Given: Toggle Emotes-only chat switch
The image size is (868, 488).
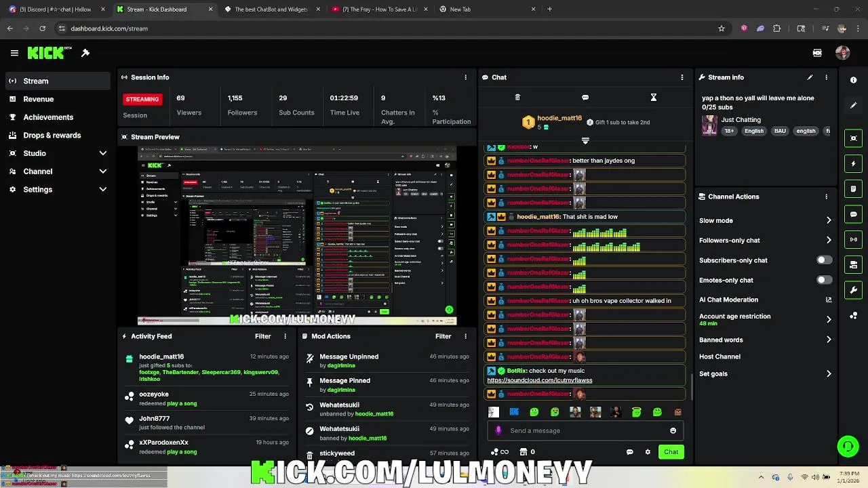Looking at the screenshot, I should [x=824, y=280].
